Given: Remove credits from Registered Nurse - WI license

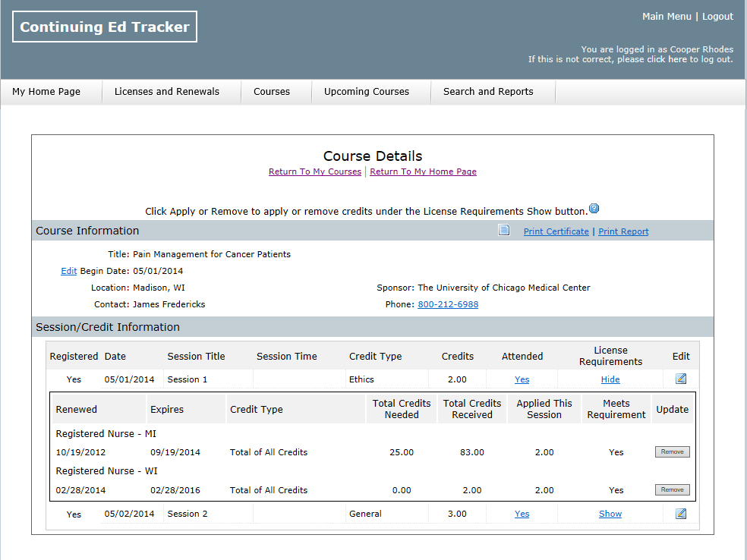Looking at the screenshot, I should [672, 490].
